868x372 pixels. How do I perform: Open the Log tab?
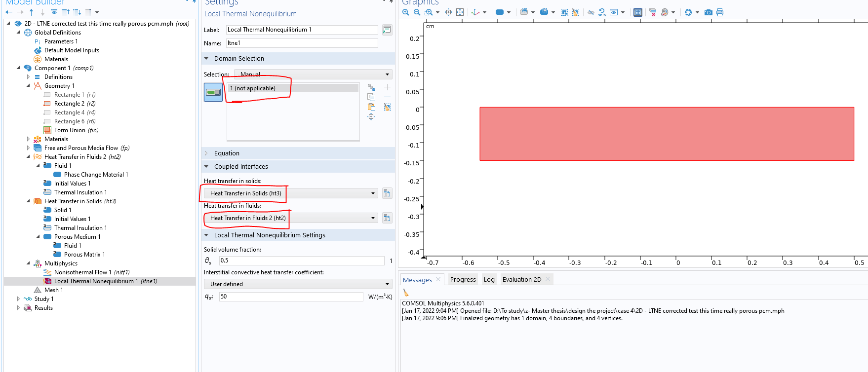489,280
